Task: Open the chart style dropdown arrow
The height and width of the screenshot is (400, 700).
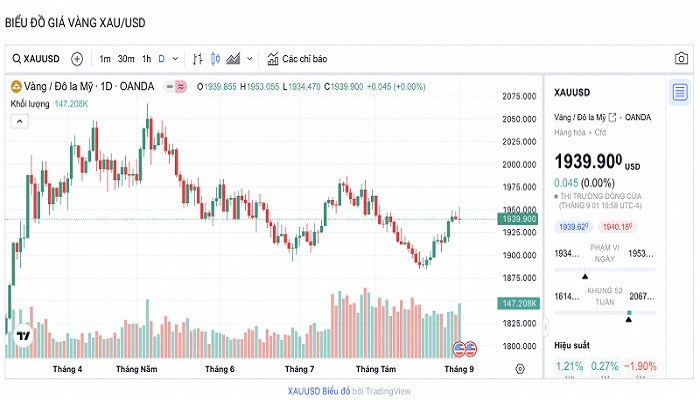Action: pyautogui.click(x=249, y=59)
